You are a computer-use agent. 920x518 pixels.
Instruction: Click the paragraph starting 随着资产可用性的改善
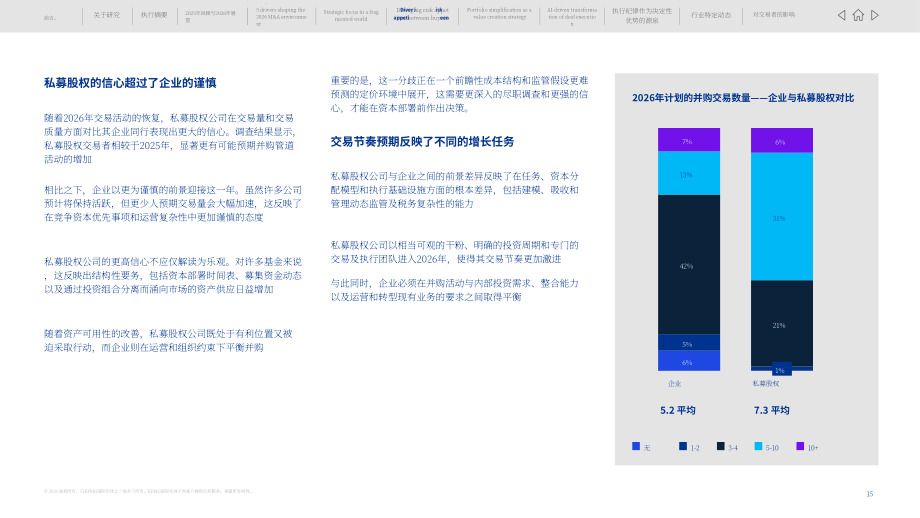[168, 340]
